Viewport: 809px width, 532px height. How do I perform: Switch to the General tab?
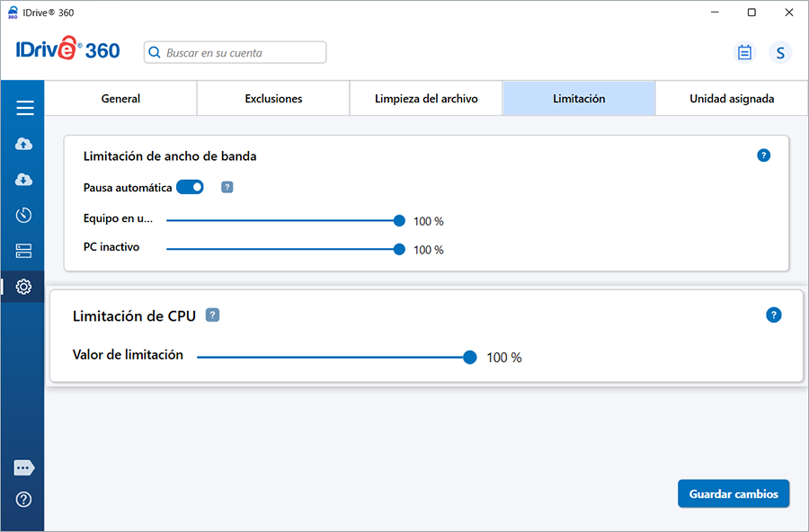[120, 99]
